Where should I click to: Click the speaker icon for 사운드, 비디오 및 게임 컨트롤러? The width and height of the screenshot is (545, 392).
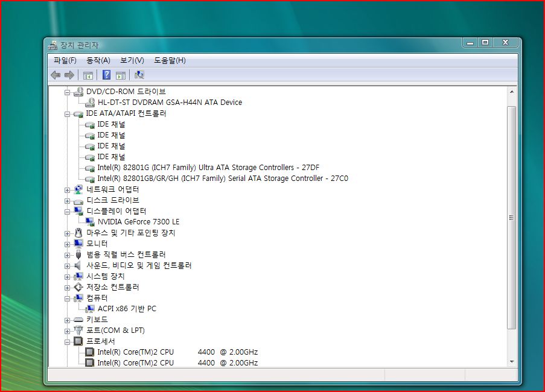(x=78, y=265)
